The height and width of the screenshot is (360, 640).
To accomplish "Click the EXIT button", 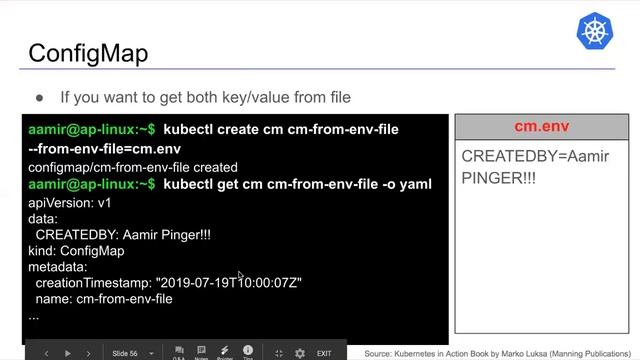I will (x=324, y=353).
